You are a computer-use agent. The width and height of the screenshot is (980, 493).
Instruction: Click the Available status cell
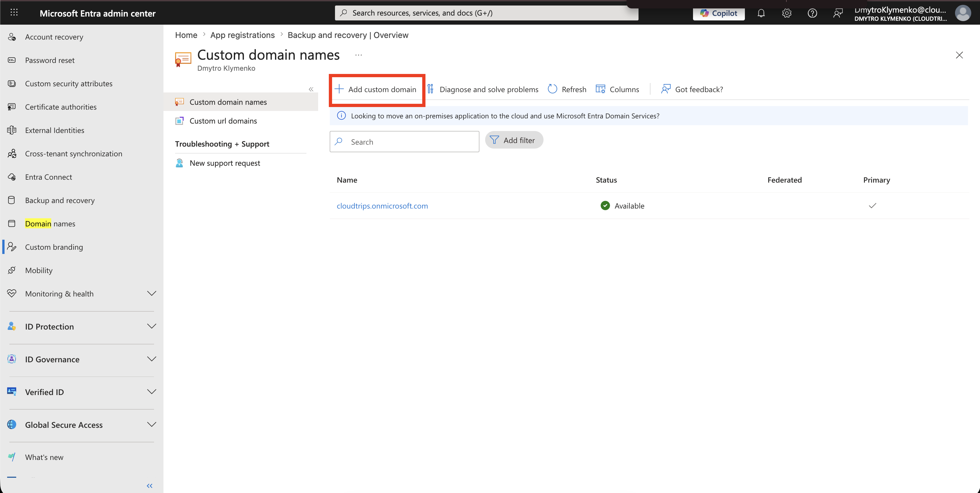pos(622,206)
